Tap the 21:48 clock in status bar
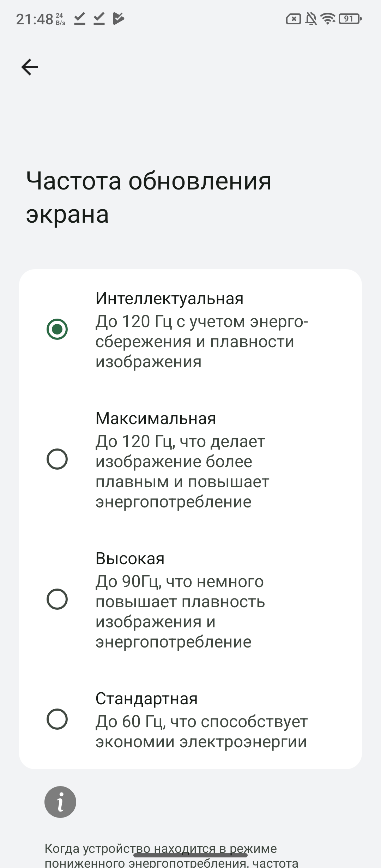Screen dimensions: 381x868 pyautogui.click(x=35, y=19)
